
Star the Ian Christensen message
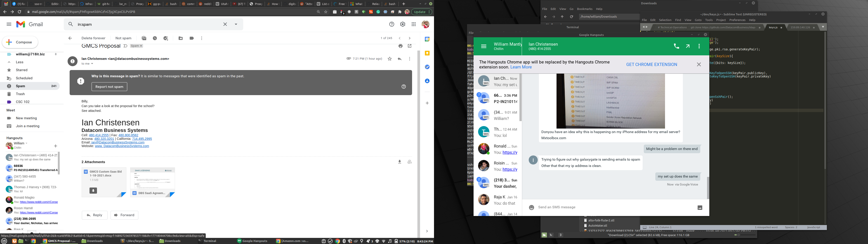390,59
